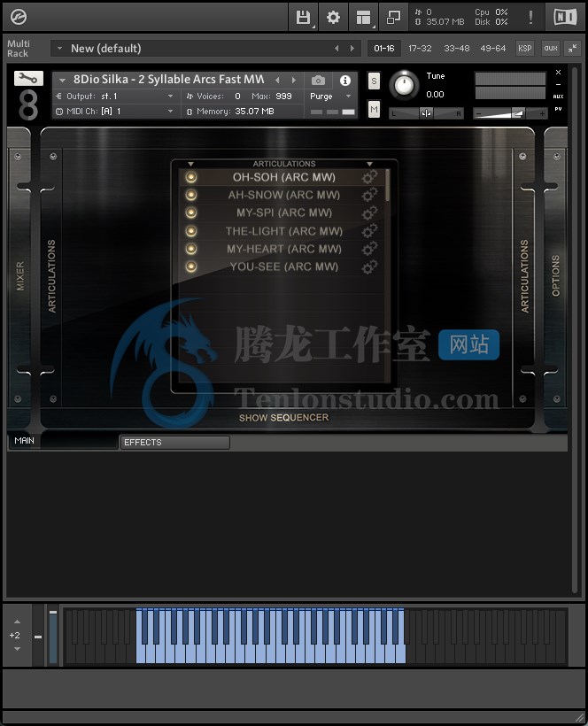Screen dimensions: 588x726
Task: Open the options gear in top toolbar
Action: [333, 18]
